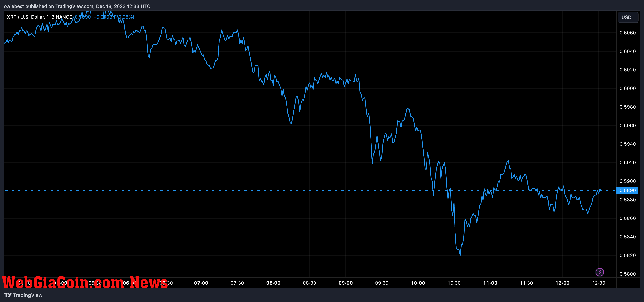Screen dimensions: 644x302
Task: Click the 0.6040 price axis label
Action: 627,51
